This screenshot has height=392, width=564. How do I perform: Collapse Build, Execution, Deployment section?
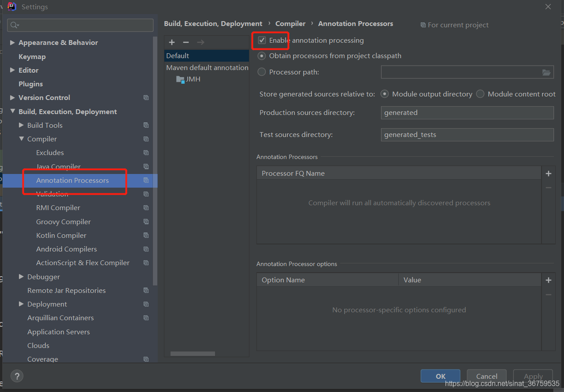[x=12, y=112]
